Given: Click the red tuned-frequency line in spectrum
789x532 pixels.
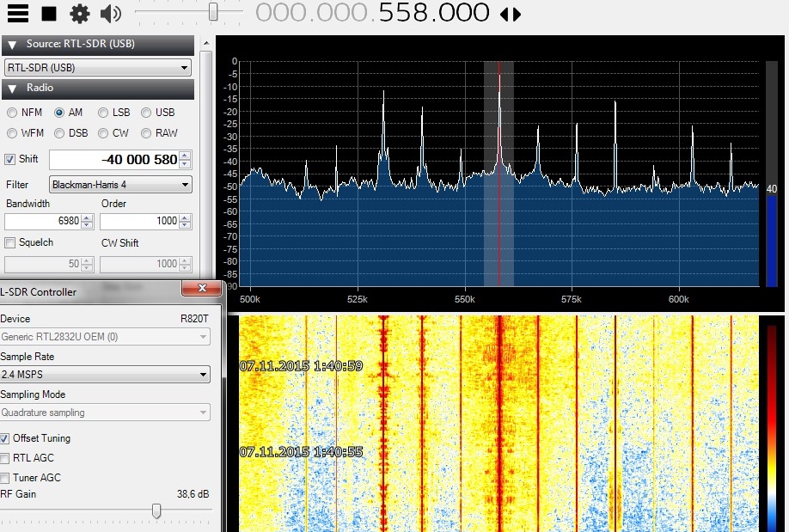Looking at the screenshot, I should point(499,174).
